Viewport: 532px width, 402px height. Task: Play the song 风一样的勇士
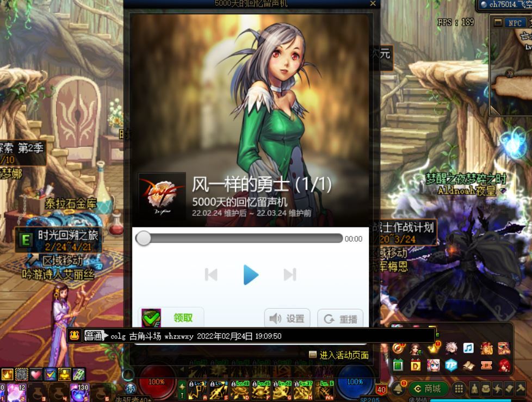(x=251, y=275)
